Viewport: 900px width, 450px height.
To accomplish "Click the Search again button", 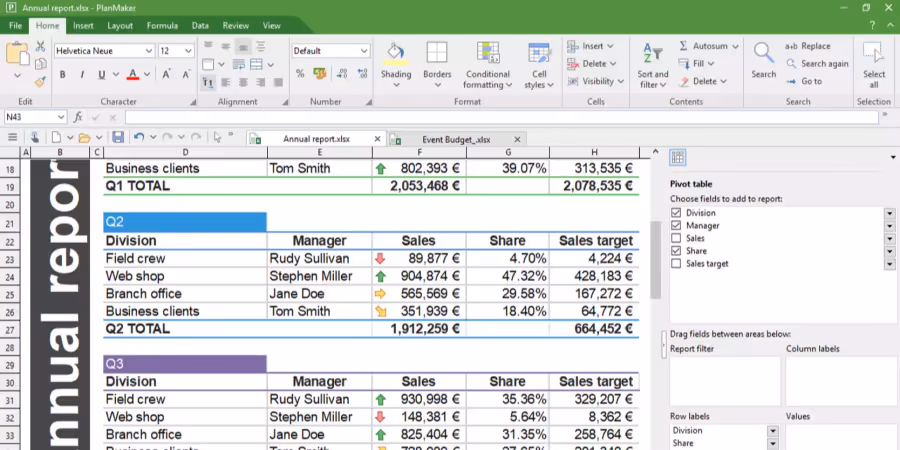I will pos(817,64).
